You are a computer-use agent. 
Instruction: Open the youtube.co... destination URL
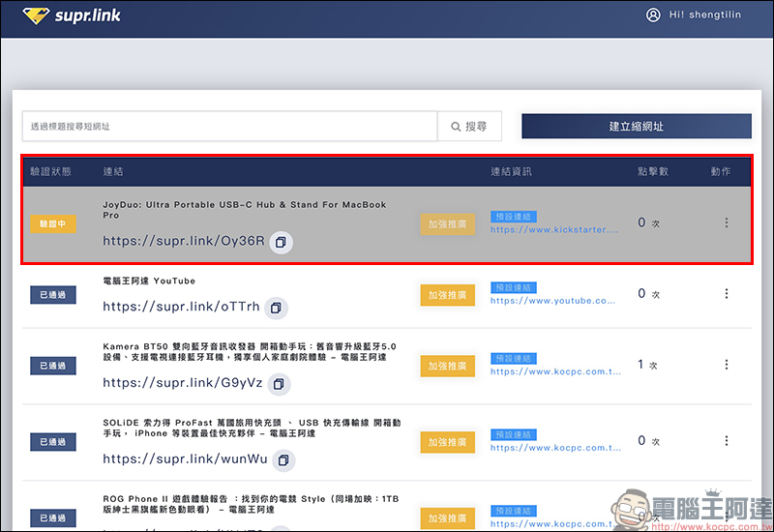552,301
